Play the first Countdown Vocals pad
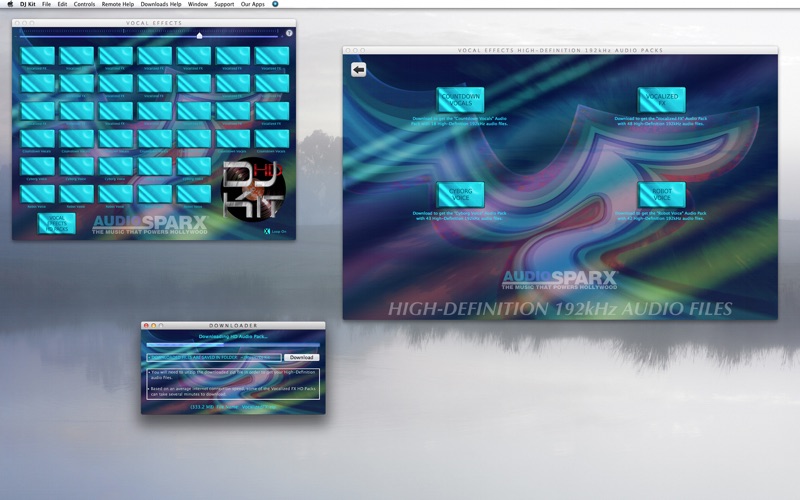Screen dimensions: 800x500 tap(37, 138)
